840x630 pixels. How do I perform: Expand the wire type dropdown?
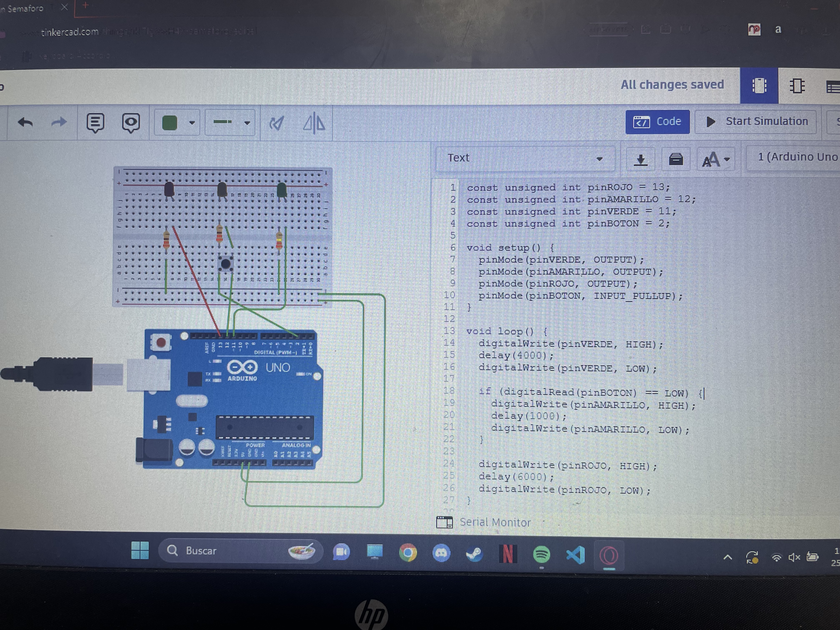point(247,123)
